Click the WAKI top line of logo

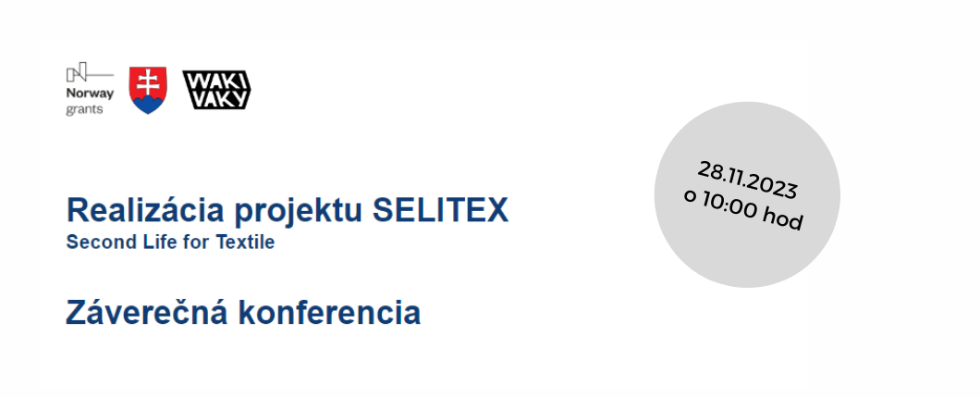[x=216, y=81]
